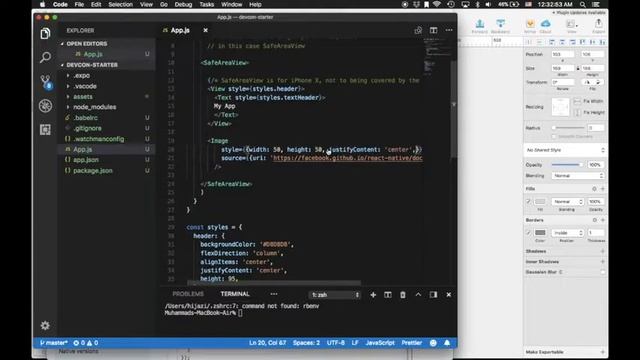Open the Tasks menu
Screen dimensions: 640x360
[207, 4]
